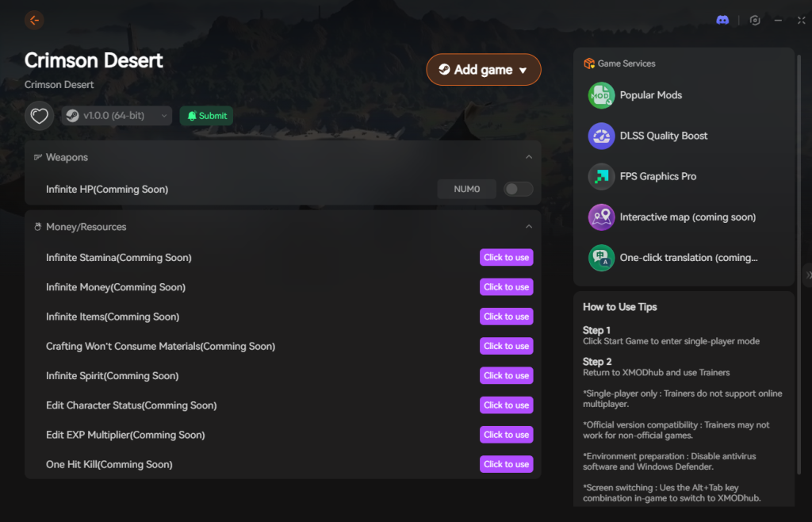
Task: Collapse the Money/Resources section
Action: tap(529, 227)
